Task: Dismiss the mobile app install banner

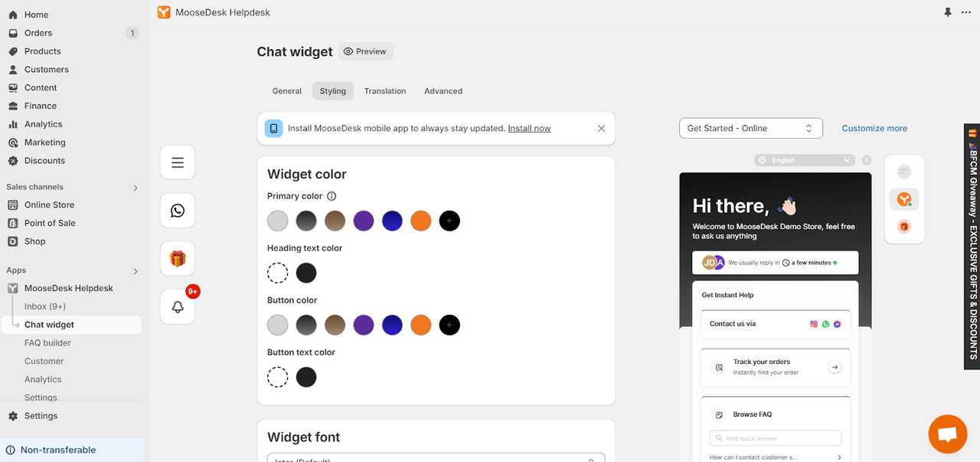Action: [601, 129]
